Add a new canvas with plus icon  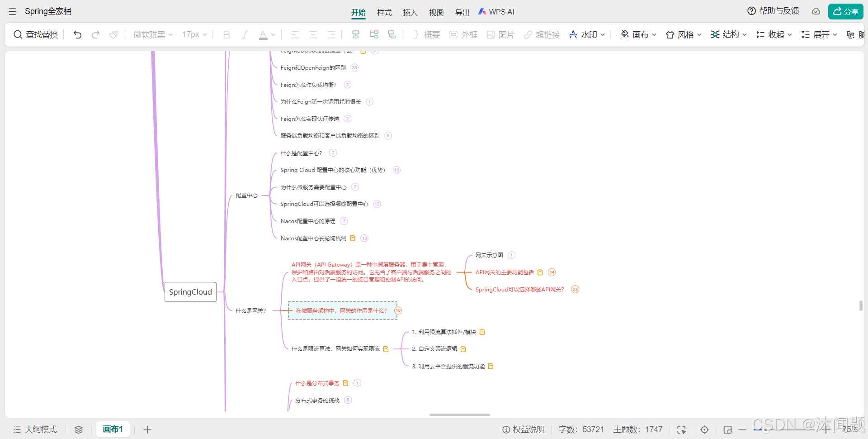147,429
